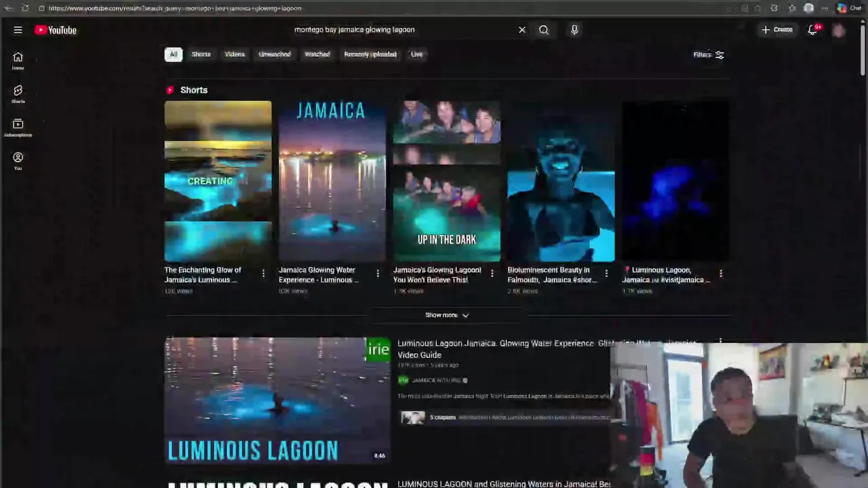The image size is (868, 488).
Task: Click the browser address bar URL
Action: 175,8
